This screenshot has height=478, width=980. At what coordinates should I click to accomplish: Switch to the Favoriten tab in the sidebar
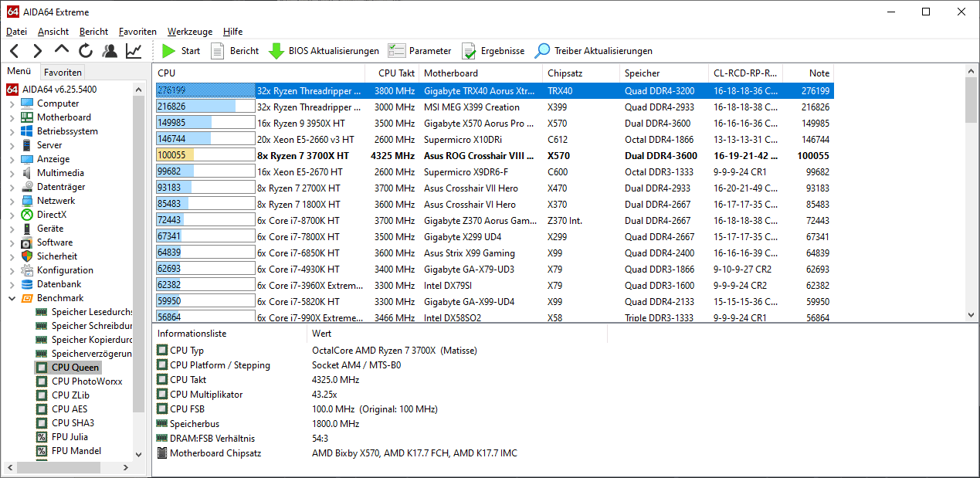coord(63,73)
